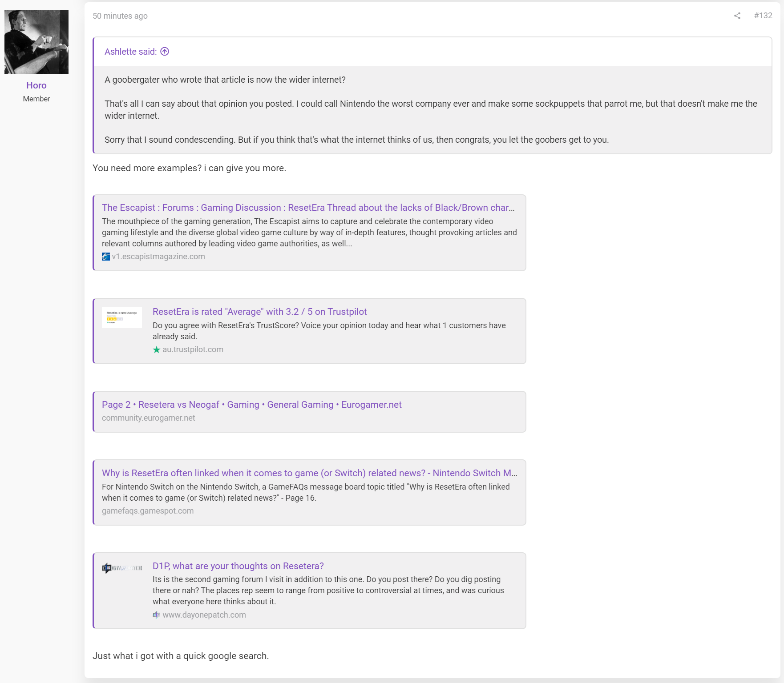
Task: Open post permalink #132
Action: point(763,16)
